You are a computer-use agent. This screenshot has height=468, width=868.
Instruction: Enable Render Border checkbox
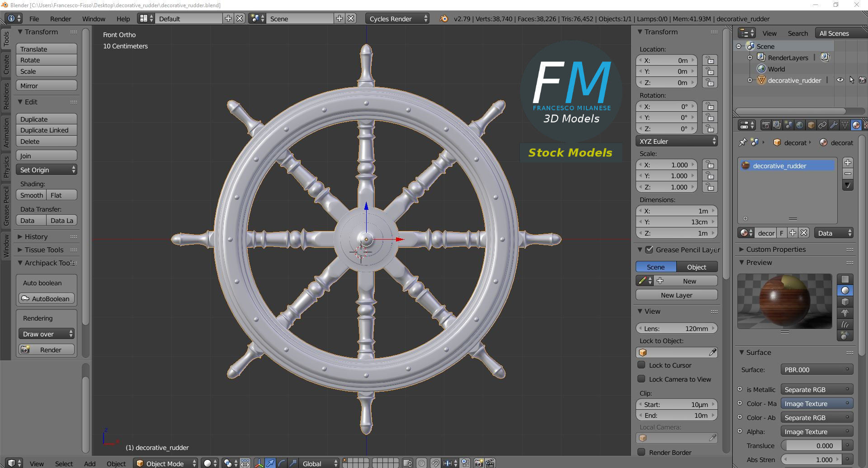click(x=641, y=452)
